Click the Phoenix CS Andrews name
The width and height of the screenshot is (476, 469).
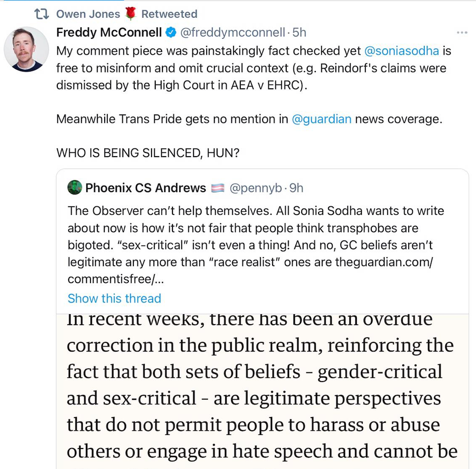coord(146,188)
